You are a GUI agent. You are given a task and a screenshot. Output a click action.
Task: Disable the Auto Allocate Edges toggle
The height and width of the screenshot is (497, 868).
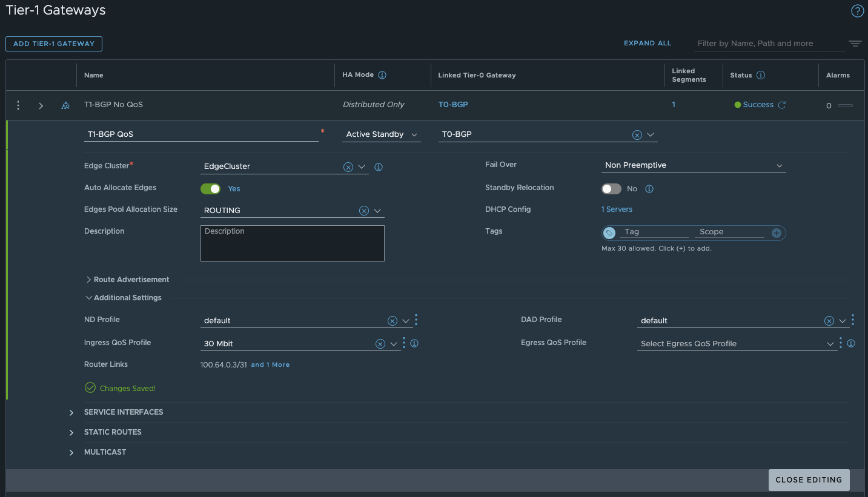210,188
